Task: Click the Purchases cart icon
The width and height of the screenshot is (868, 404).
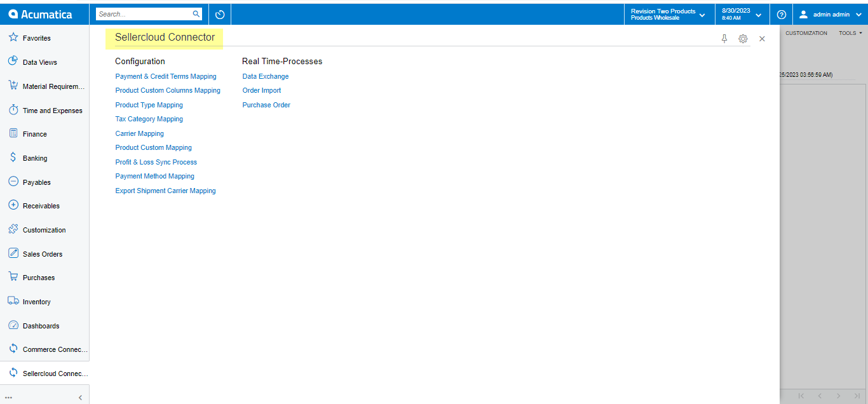Action: 13,277
